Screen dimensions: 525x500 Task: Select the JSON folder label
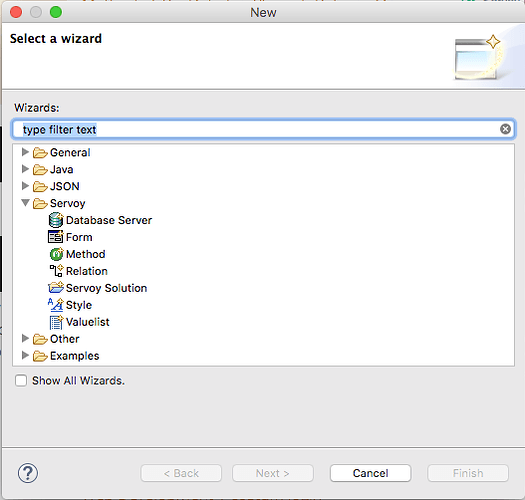65,186
